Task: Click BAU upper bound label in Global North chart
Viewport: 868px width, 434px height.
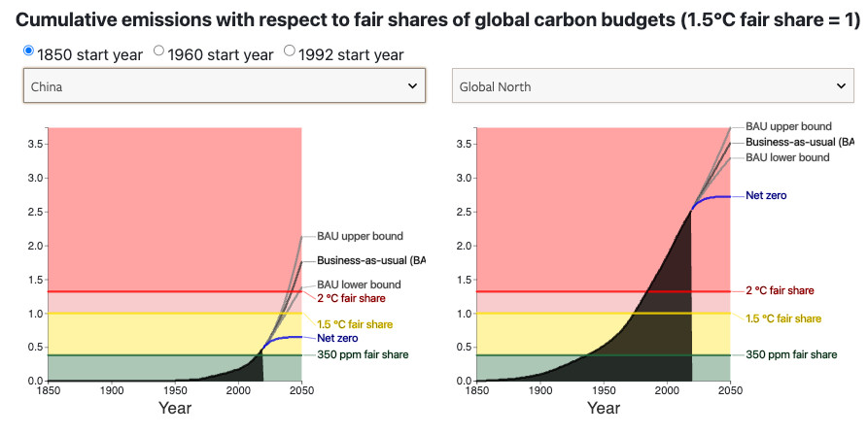Action: click(x=788, y=126)
